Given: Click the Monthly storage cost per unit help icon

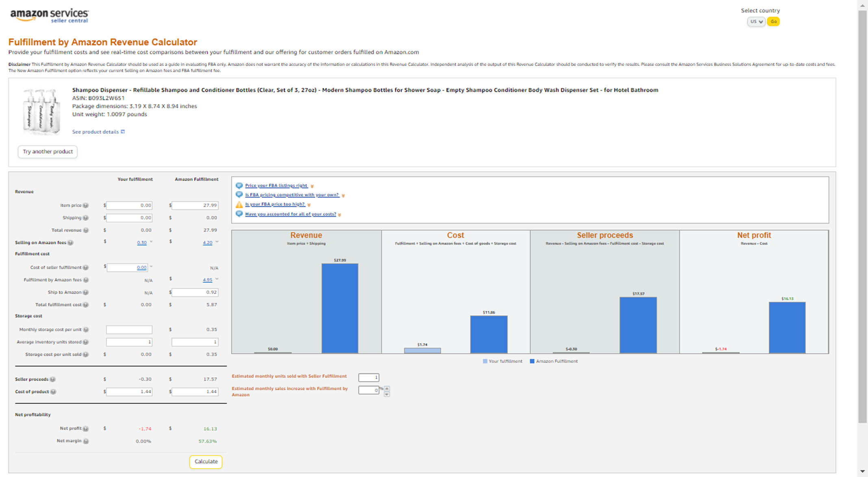Looking at the screenshot, I should click(x=86, y=330).
